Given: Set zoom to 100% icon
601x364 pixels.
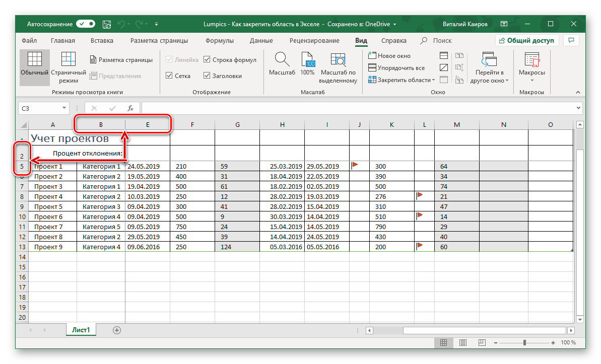Looking at the screenshot, I should pyautogui.click(x=307, y=60).
